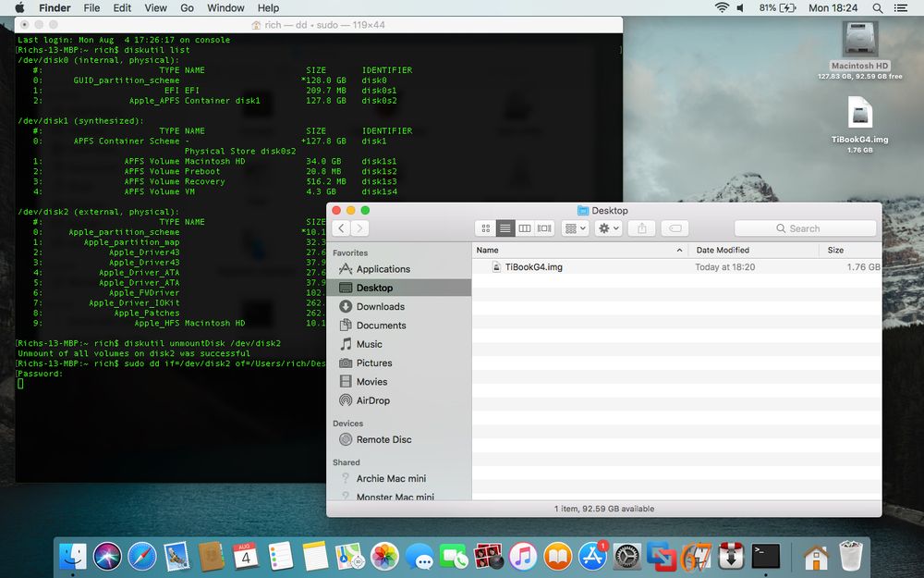Open the Trash in the Dock
This screenshot has width=924, height=578.
coord(851,556)
